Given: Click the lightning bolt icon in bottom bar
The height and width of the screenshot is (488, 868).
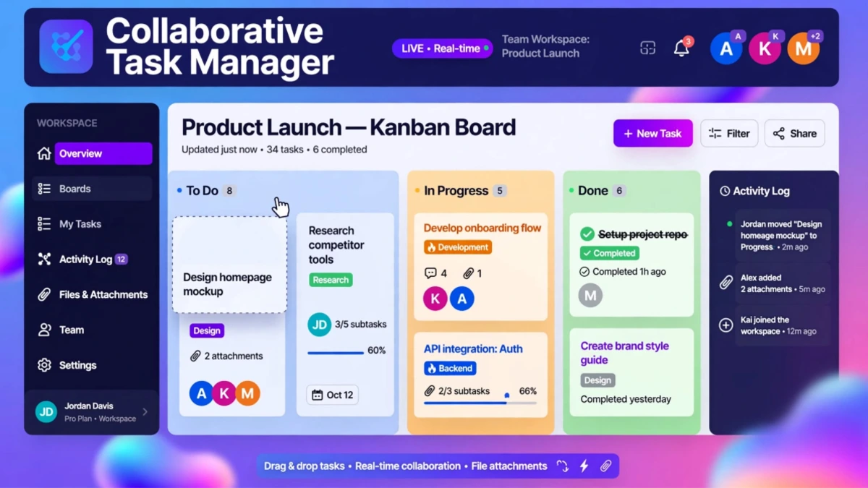Looking at the screenshot, I should click(x=584, y=466).
